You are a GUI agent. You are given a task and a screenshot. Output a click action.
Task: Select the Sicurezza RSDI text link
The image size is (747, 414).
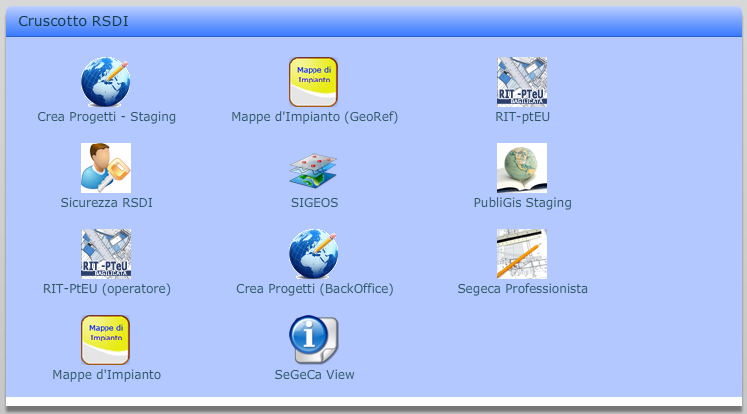tap(107, 203)
